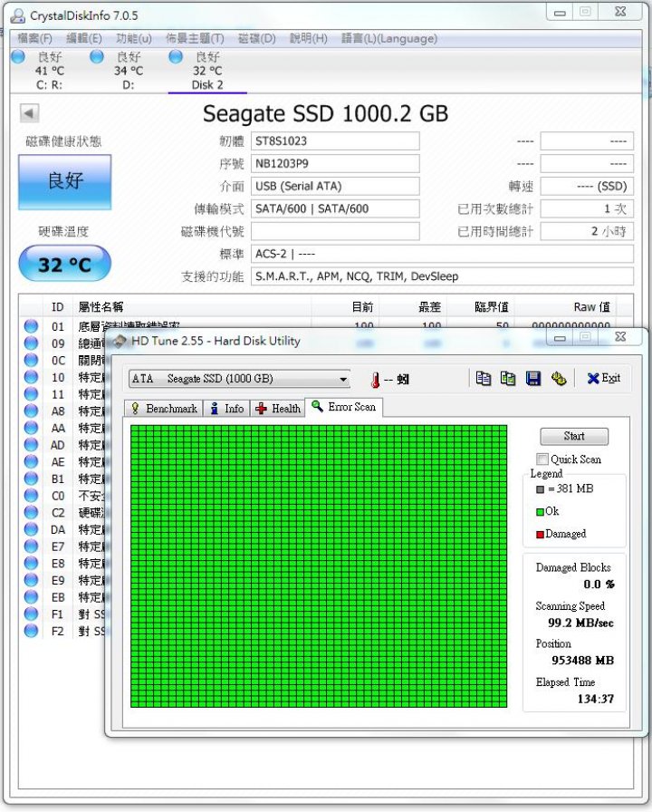
Task: Click status circle for attribute 10
Action: pos(31,377)
